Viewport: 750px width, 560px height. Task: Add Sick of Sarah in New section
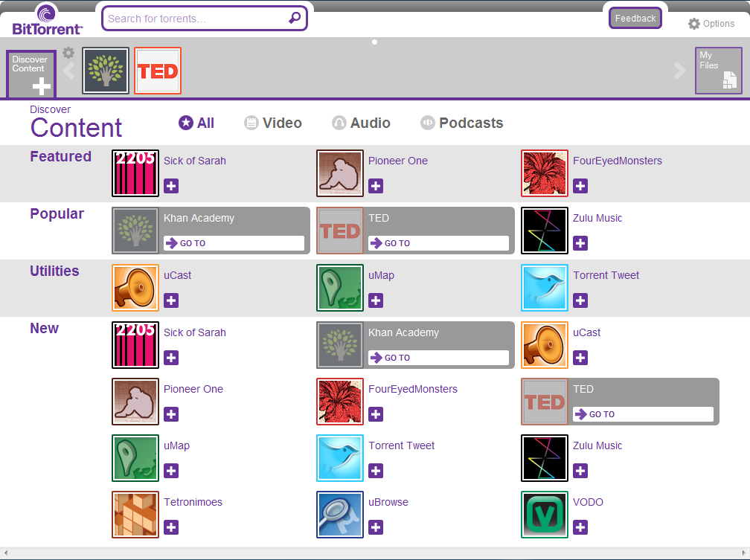click(171, 358)
